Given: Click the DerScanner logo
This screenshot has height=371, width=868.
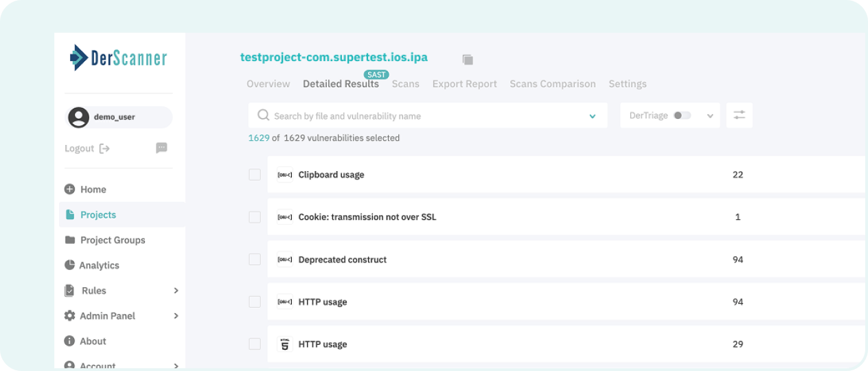Looking at the screenshot, I should (x=119, y=58).
